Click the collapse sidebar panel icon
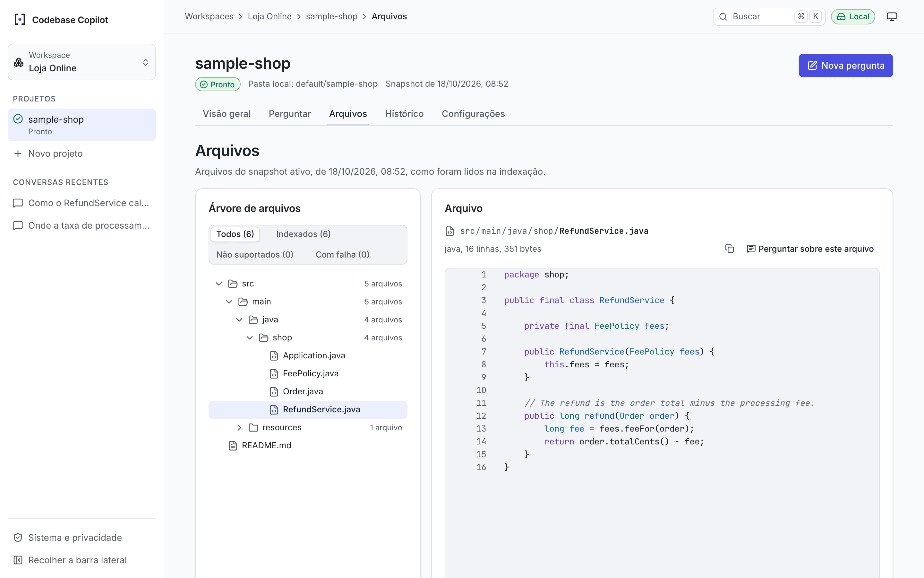Viewport: 924px width, 578px height. pyautogui.click(x=18, y=560)
